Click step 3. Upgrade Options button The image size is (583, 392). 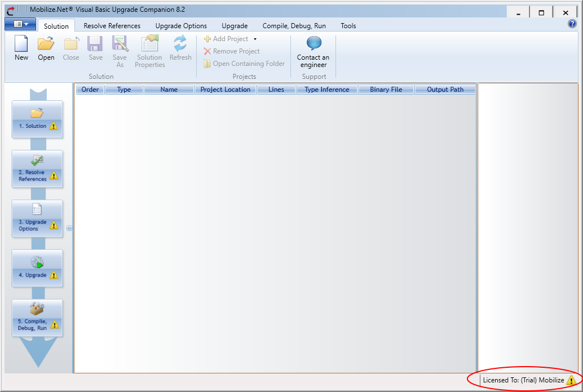(x=37, y=219)
